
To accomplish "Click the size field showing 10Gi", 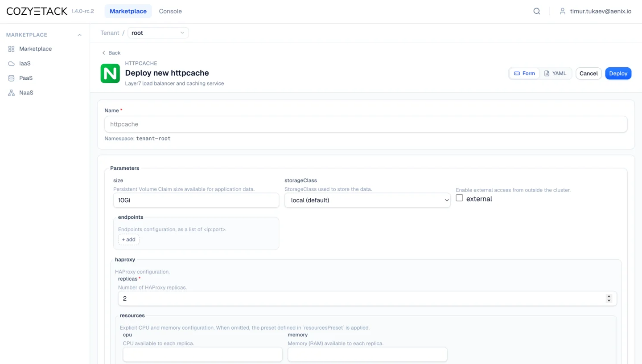I will (196, 200).
